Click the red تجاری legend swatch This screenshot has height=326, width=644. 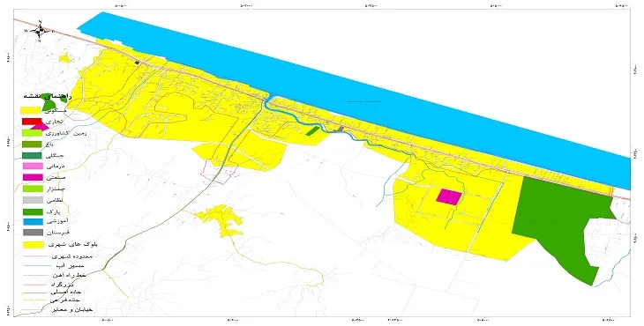[x=31, y=122]
